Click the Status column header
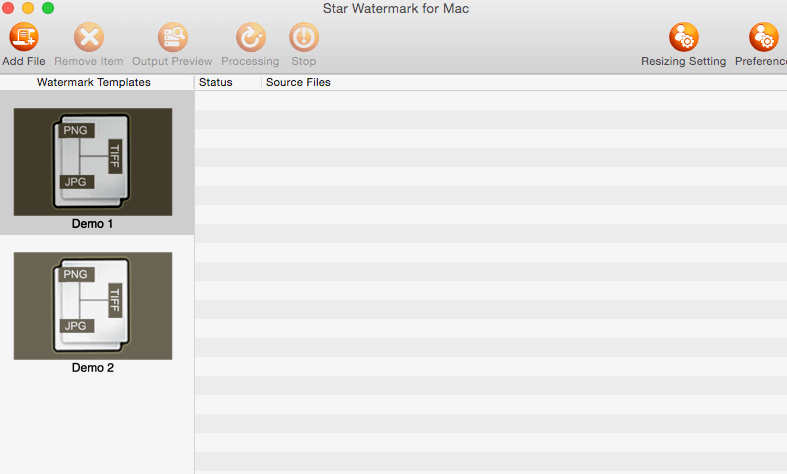Viewport: 787px width, 474px height. (216, 82)
